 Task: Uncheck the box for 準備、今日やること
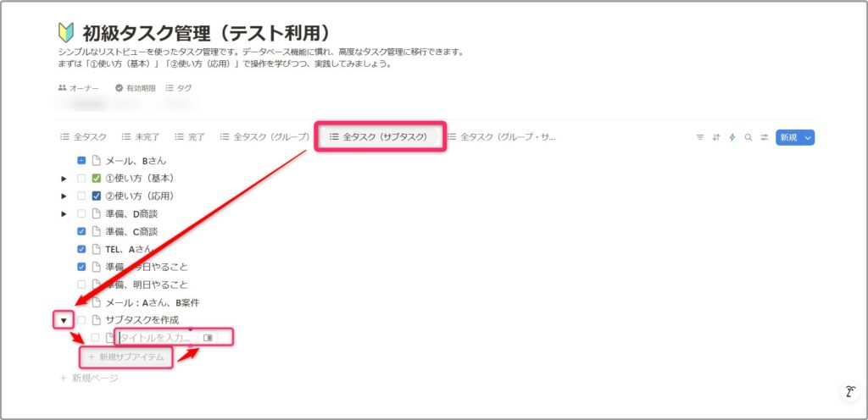pos(81,267)
